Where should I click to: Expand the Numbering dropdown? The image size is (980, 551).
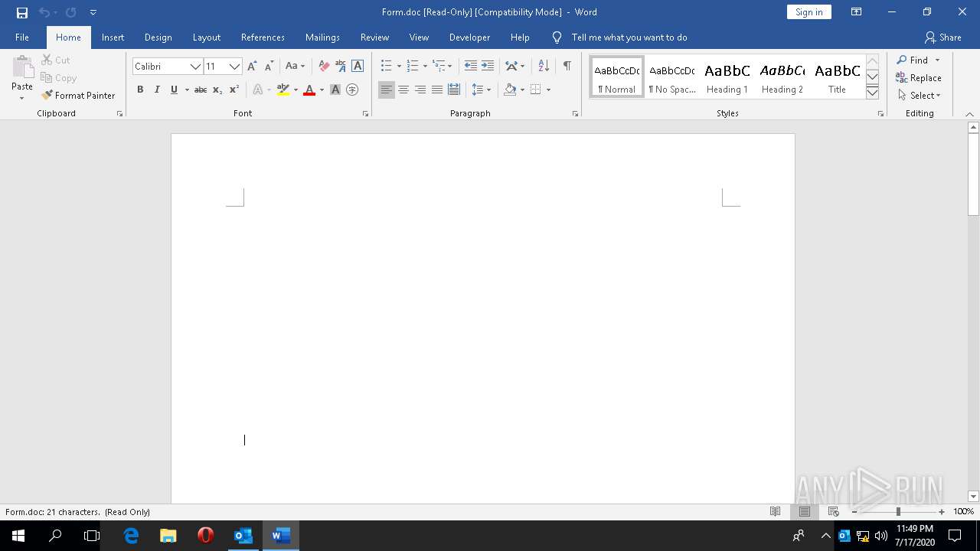point(425,66)
